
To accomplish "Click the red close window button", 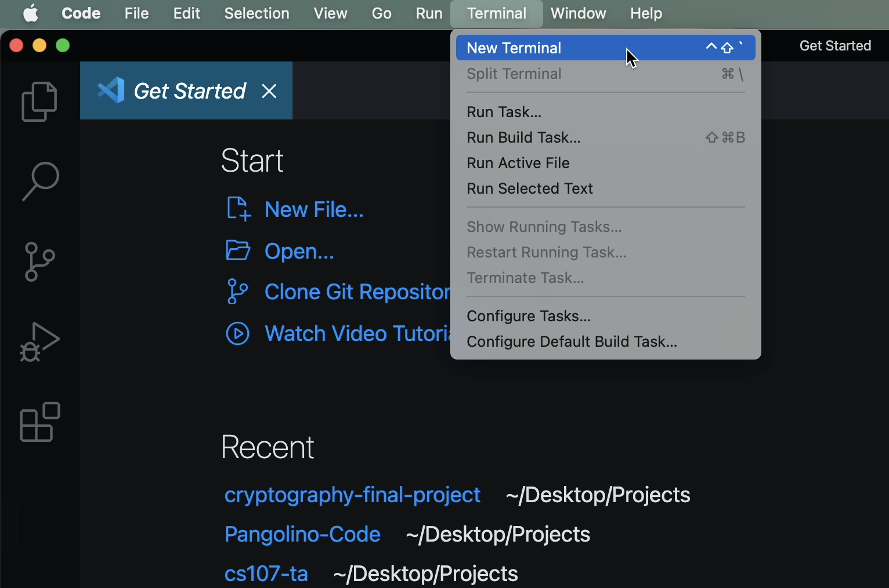I will 16,45.
